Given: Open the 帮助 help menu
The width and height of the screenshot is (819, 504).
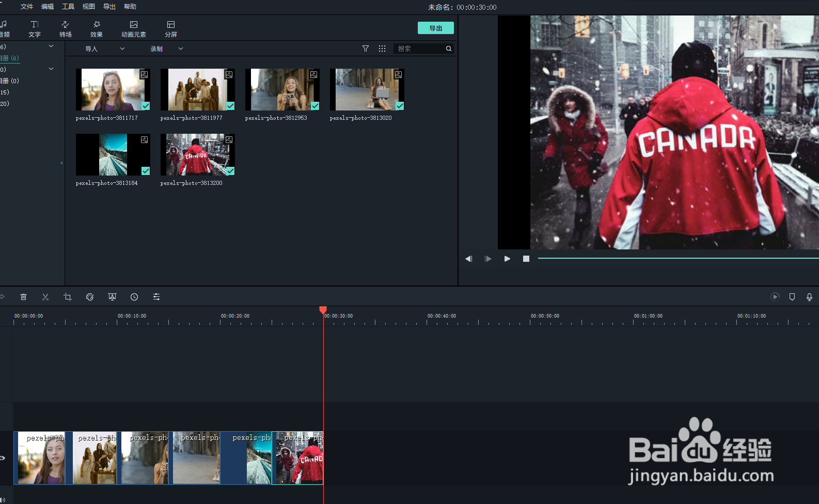Looking at the screenshot, I should click(130, 7).
